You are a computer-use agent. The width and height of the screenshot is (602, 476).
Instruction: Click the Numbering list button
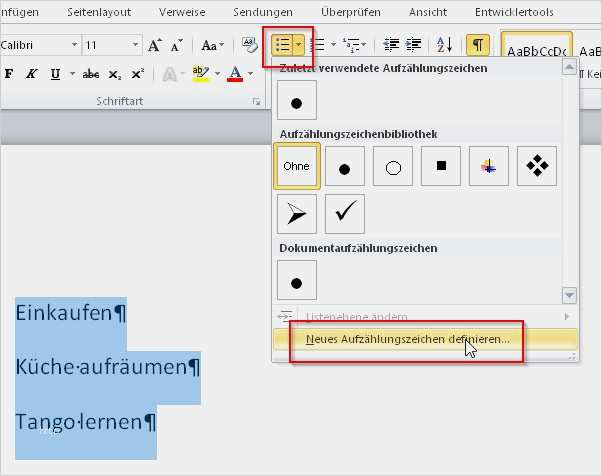(318, 45)
